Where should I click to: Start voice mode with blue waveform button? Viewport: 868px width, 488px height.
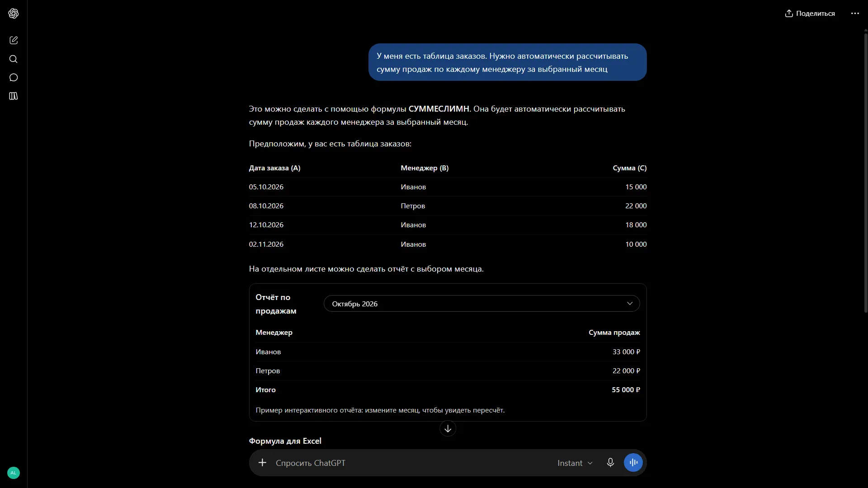click(x=633, y=463)
